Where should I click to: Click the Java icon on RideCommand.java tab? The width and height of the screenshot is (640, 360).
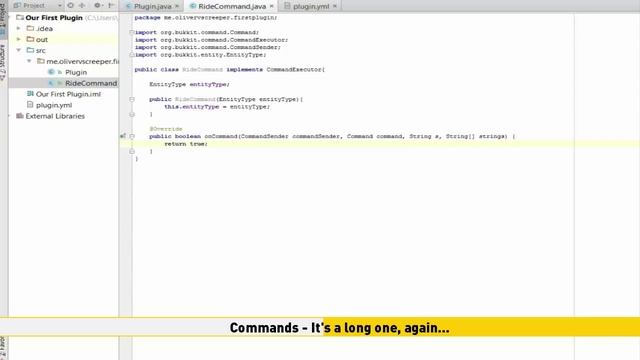[x=193, y=6]
